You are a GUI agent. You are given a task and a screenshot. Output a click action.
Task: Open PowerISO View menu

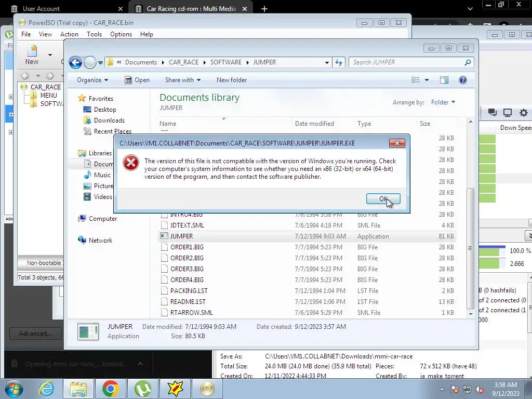(x=45, y=34)
